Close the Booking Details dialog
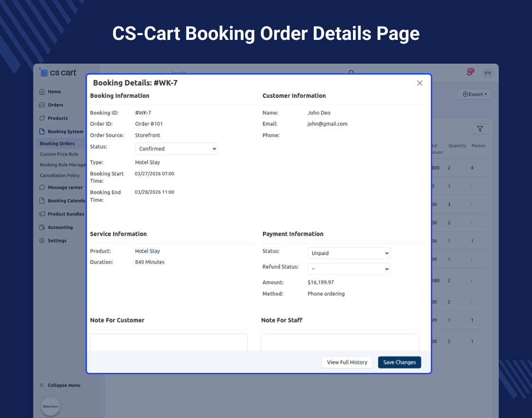This screenshot has width=532, height=418. tap(419, 83)
